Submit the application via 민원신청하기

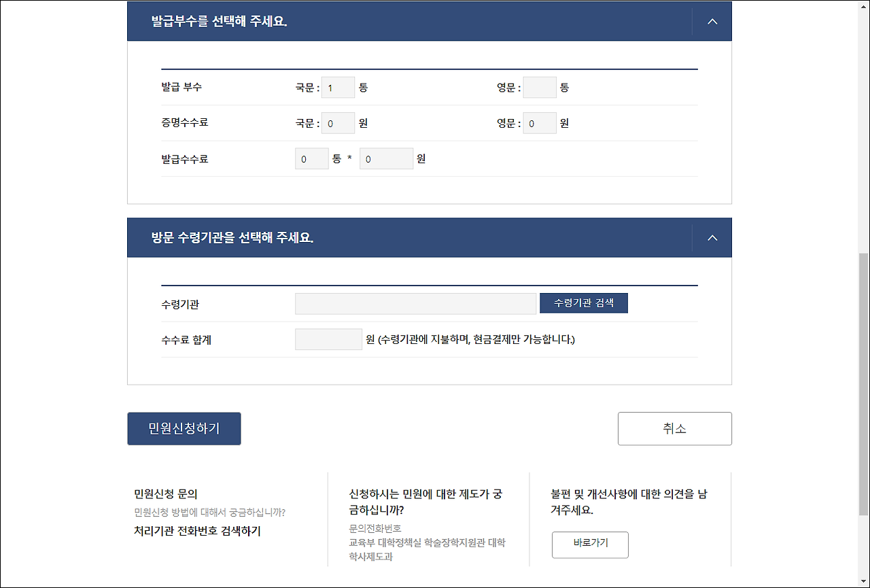coord(184,428)
